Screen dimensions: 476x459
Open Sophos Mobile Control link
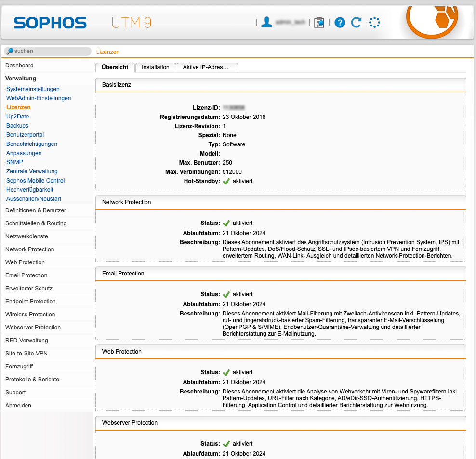pyautogui.click(x=36, y=180)
